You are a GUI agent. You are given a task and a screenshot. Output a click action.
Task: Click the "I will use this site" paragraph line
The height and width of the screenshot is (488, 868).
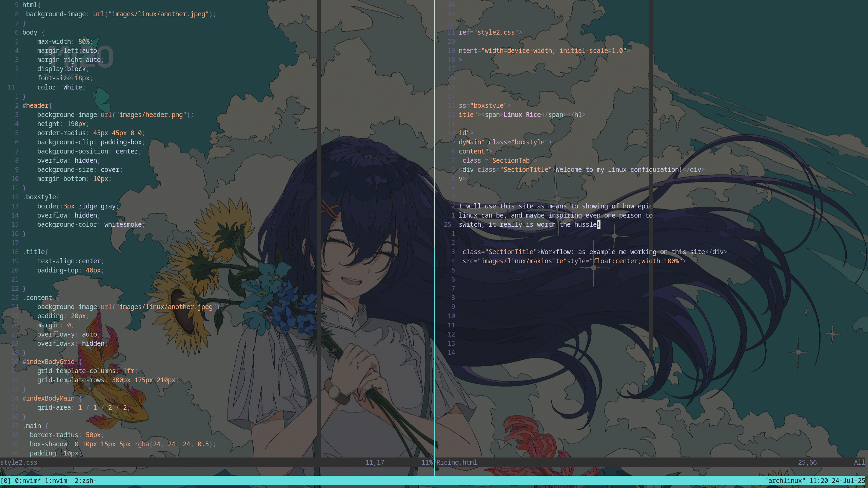[556, 206]
